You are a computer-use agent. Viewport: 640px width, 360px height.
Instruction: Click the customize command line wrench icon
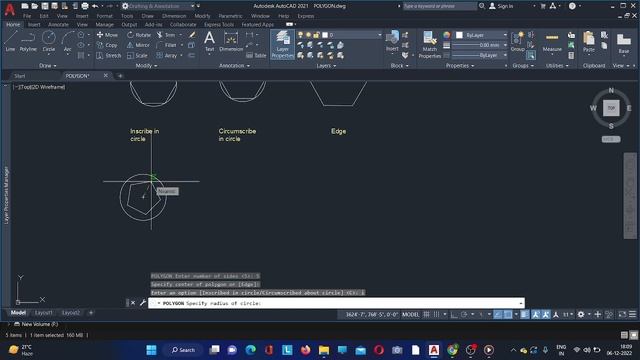click(142, 303)
